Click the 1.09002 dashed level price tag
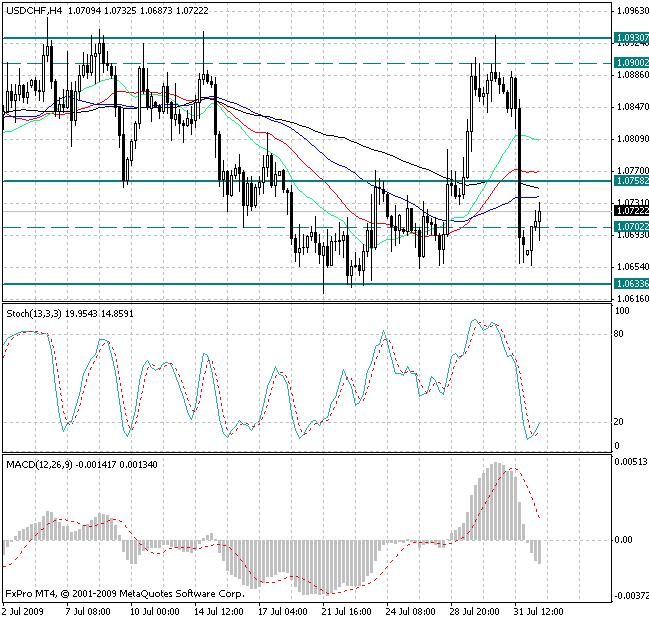Screen dimensions: 649x619 629,62
